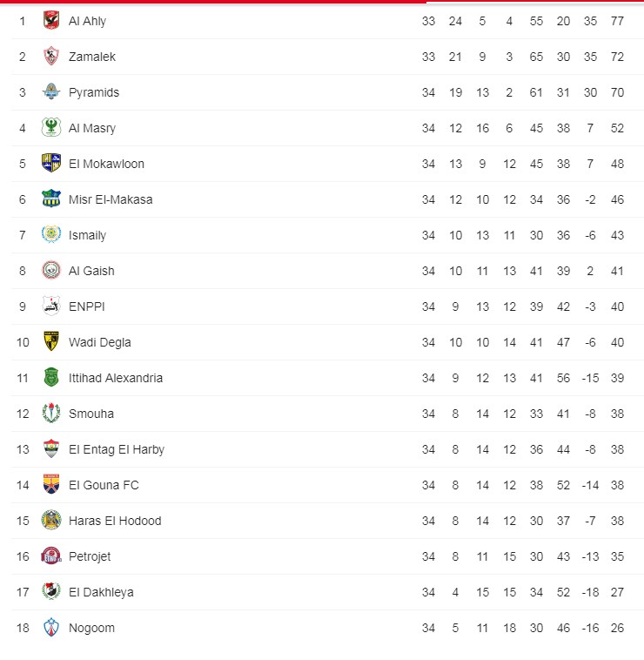
Task: Open the Al Gaish team page
Action: tap(91, 271)
